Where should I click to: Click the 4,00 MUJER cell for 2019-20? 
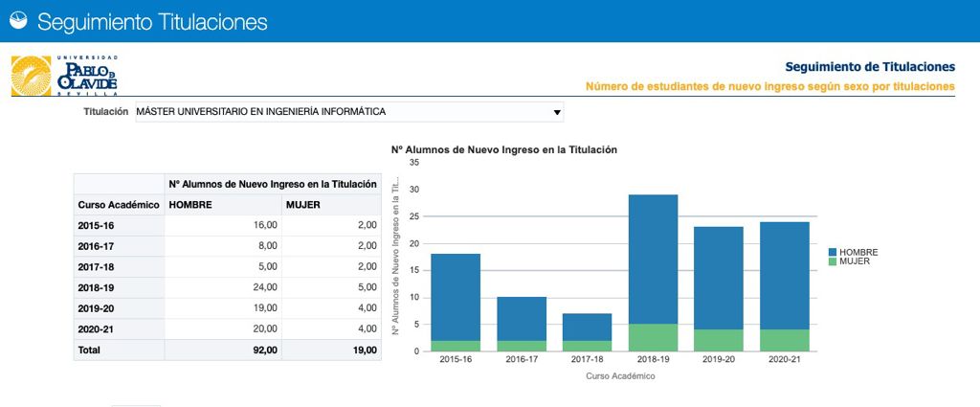331,308
